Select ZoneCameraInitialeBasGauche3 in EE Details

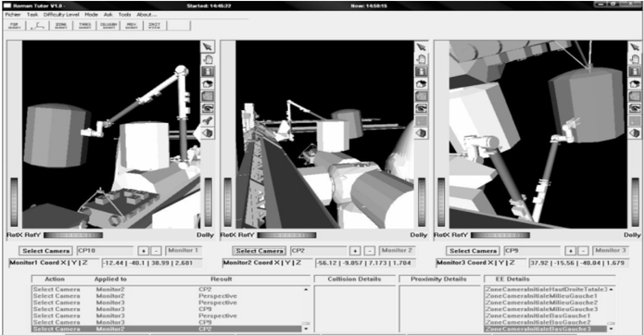click(546, 329)
